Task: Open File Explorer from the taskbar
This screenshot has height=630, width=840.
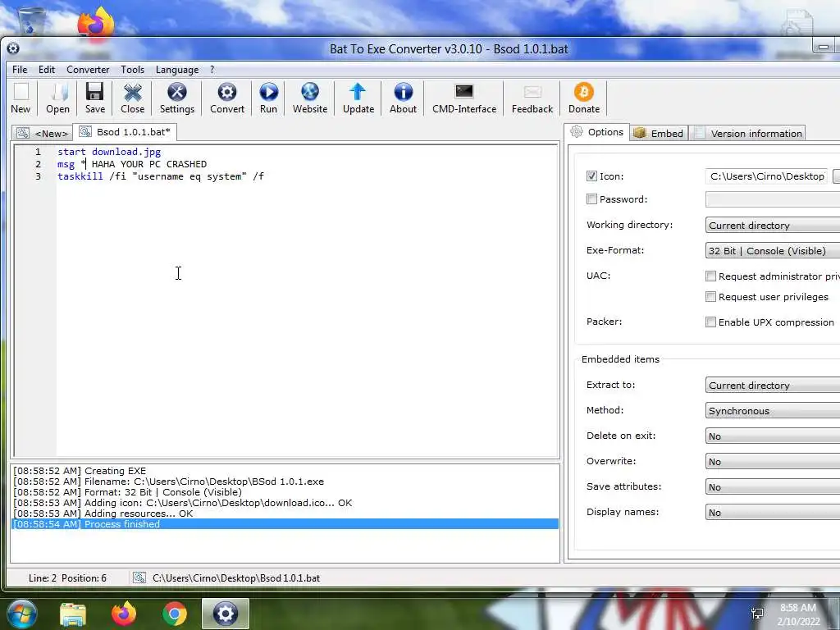Action: pos(73,614)
